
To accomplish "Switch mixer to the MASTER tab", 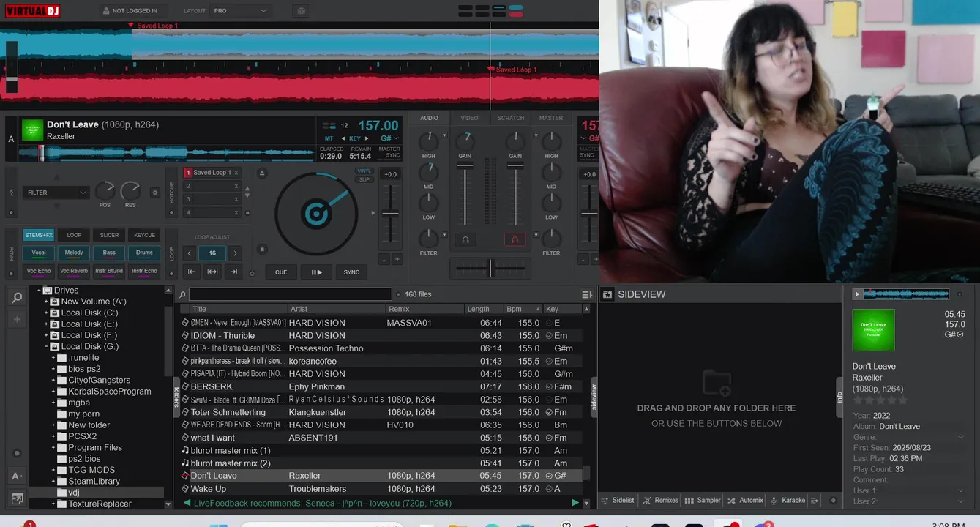I will (551, 118).
